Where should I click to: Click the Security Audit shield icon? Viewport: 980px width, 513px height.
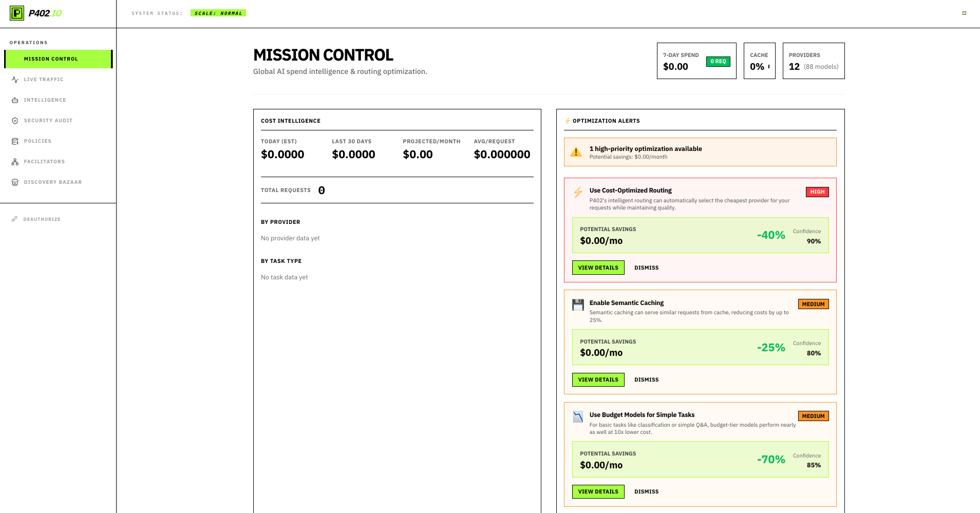15,121
